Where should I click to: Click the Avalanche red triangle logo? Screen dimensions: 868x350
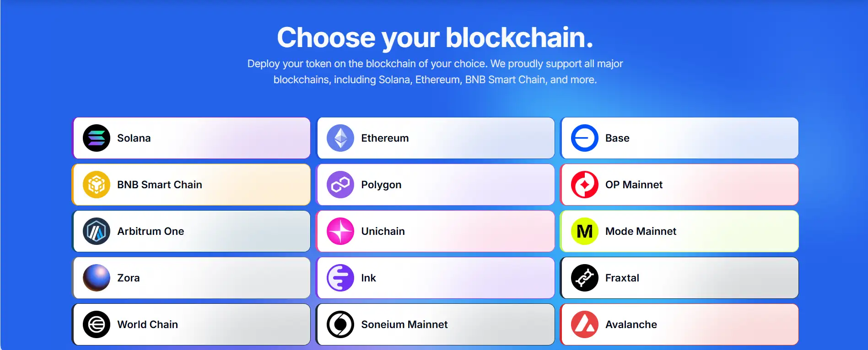click(x=584, y=324)
